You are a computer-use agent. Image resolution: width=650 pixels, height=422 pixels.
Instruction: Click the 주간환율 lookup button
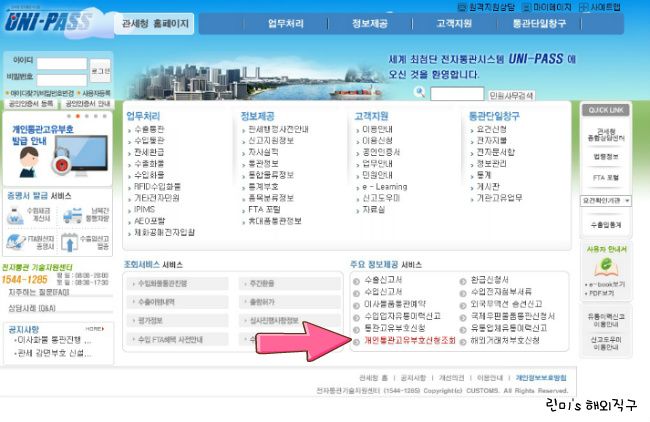coord(290,284)
